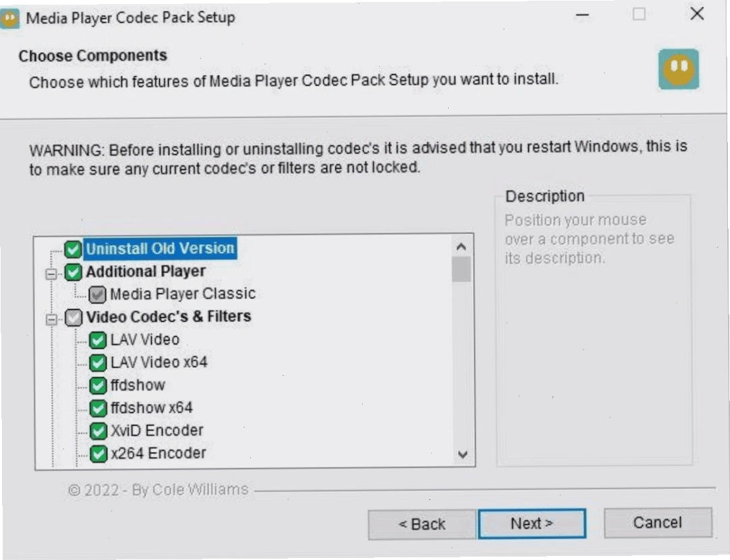Click the component list scrollbar thumb

461,269
